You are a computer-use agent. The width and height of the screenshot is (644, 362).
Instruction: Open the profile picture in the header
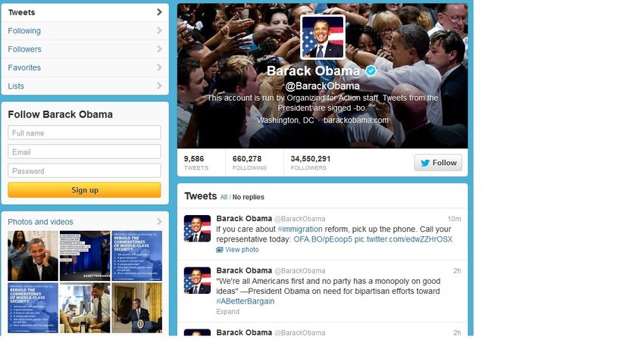pyautogui.click(x=323, y=37)
